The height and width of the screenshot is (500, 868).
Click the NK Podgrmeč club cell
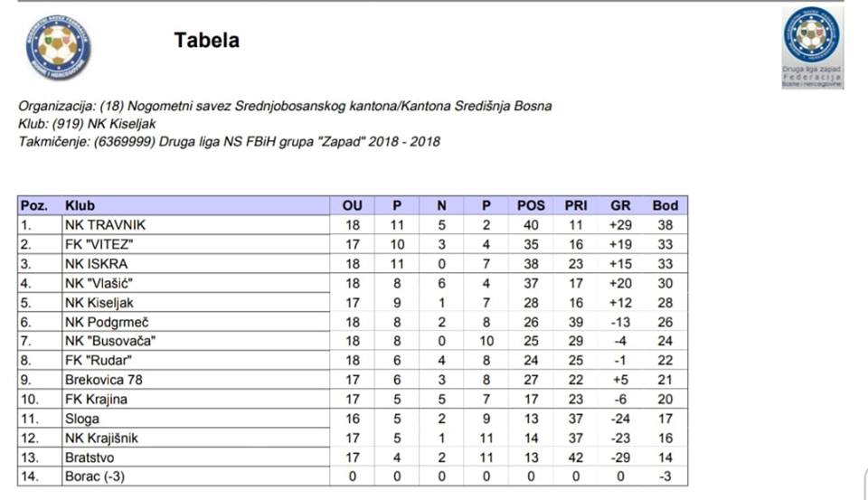pyautogui.click(x=196, y=322)
